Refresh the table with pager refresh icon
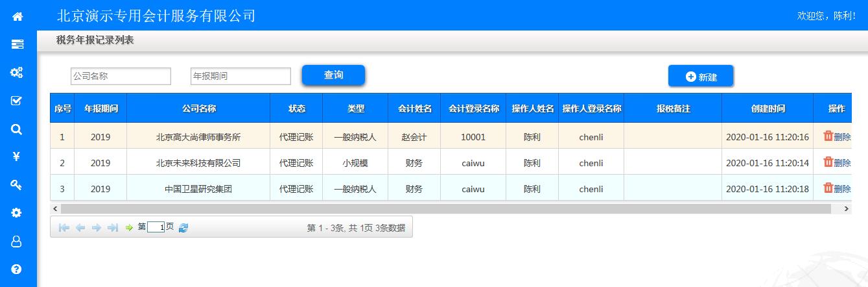This screenshot has width=868, height=287. click(x=183, y=227)
